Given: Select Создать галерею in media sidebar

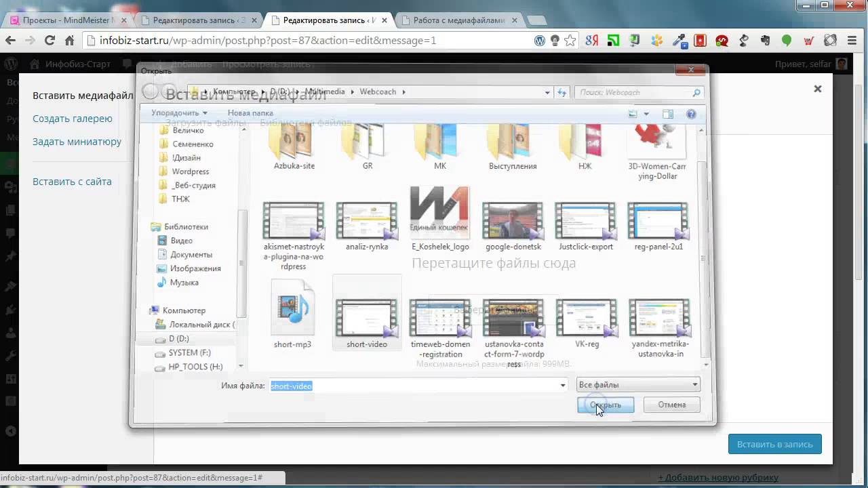Looking at the screenshot, I should 73,119.
